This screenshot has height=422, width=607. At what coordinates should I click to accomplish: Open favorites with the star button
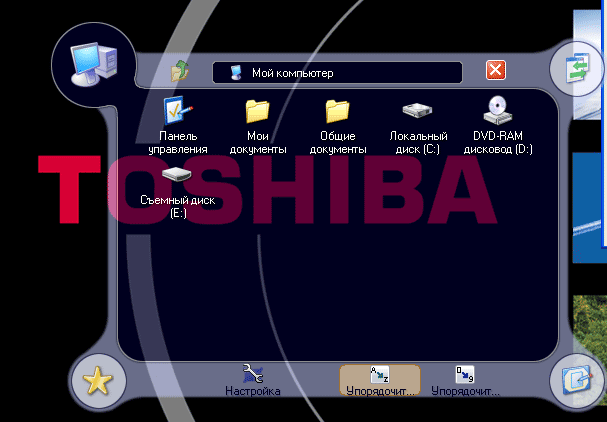(97, 380)
